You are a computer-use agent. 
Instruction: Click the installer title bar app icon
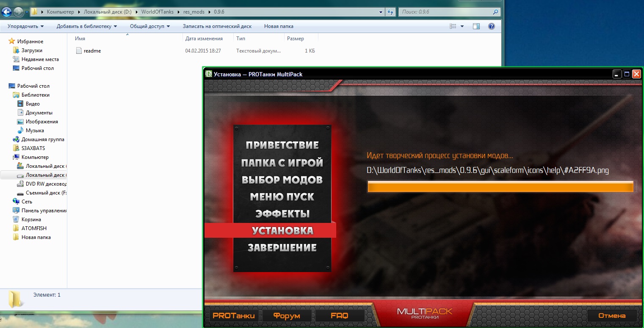pyautogui.click(x=208, y=74)
